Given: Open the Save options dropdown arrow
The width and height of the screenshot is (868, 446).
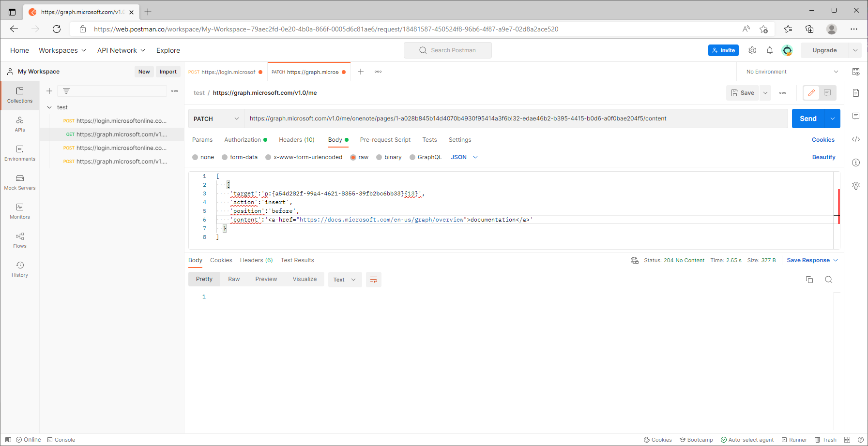Looking at the screenshot, I should point(765,93).
